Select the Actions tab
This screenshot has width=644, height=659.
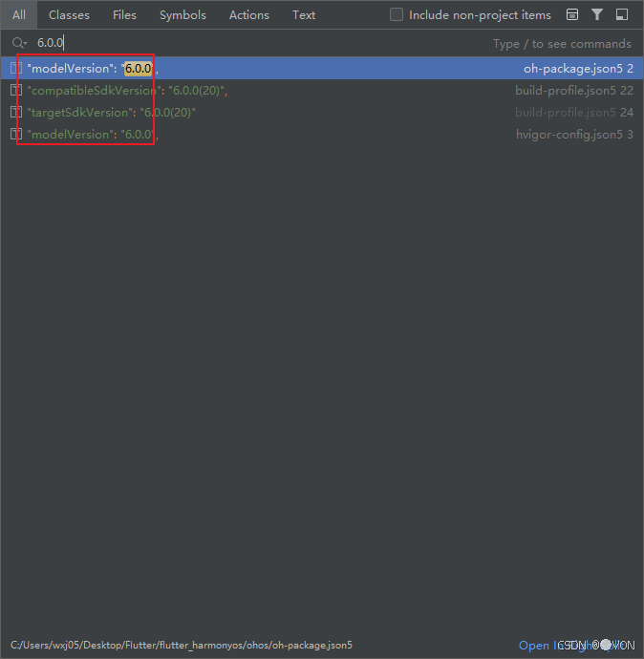click(248, 15)
